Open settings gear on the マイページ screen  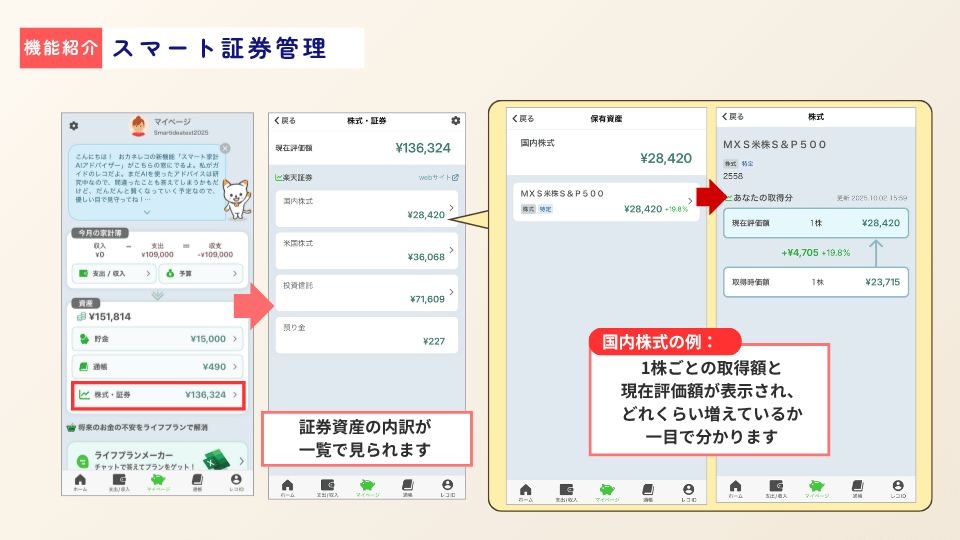(73, 125)
